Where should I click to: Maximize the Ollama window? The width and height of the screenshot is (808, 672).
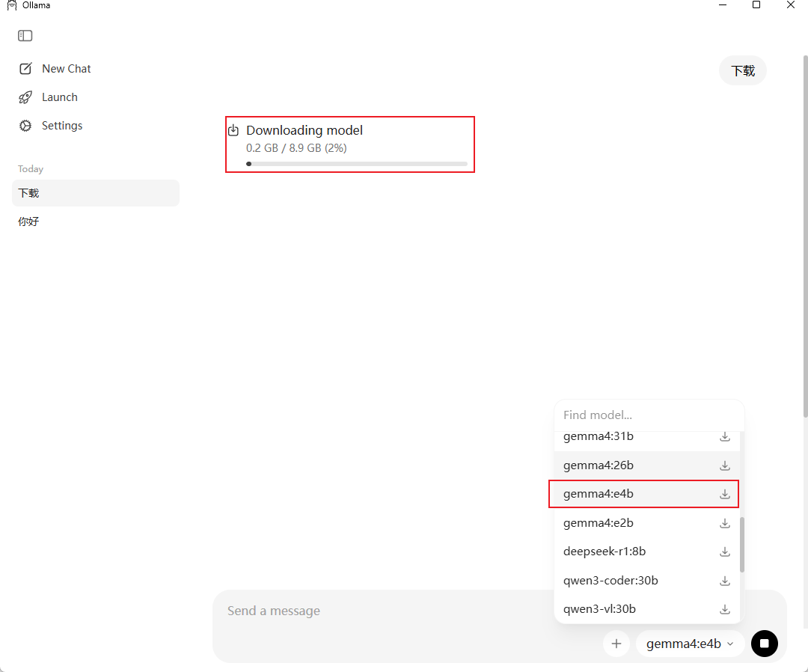(756, 5)
